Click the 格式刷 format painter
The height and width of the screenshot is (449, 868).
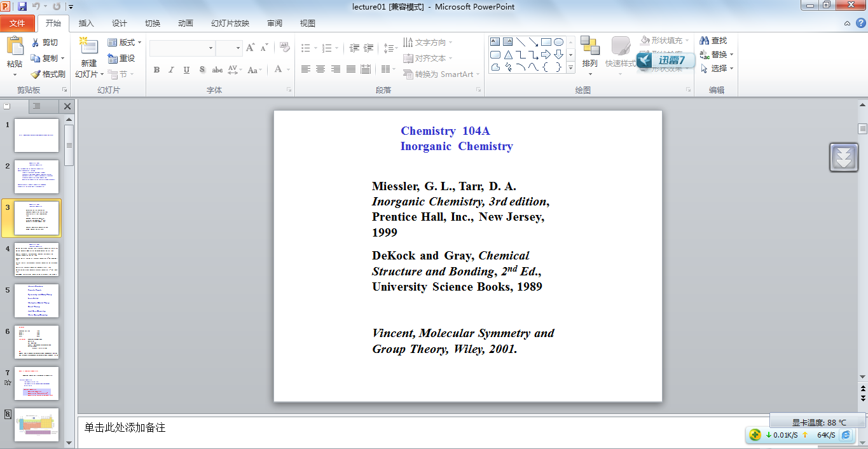(48, 74)
